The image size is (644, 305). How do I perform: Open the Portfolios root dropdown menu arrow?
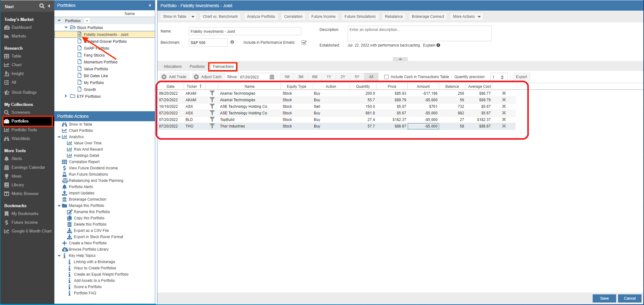(x=87, y=21)
